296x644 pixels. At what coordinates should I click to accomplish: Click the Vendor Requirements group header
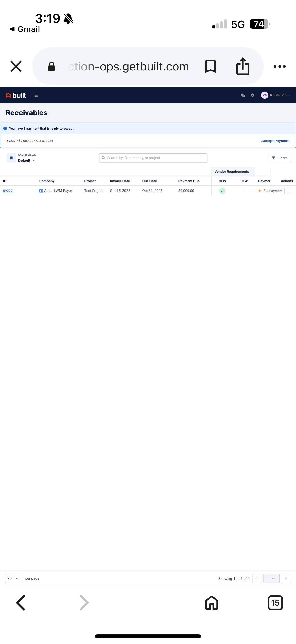(x=231, y=171)
